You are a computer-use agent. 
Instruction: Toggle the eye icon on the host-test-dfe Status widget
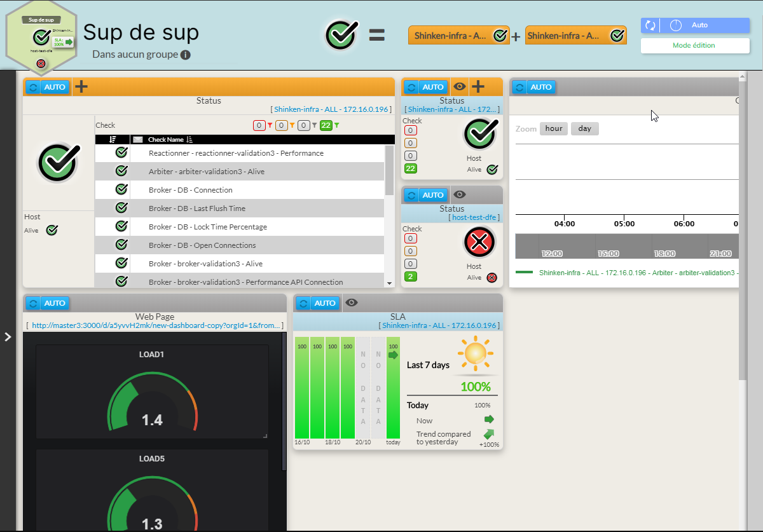pos(460,194)
